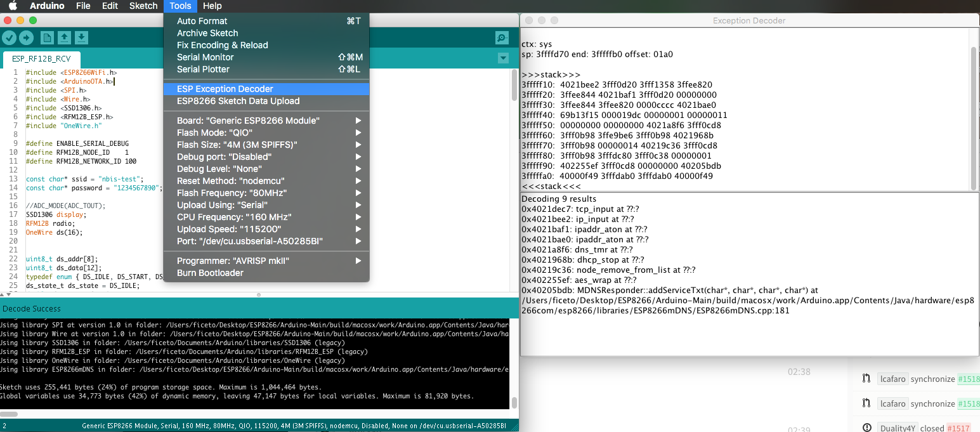Image resolution: width=980 pixels, height=432 pixels.
Task: Click the #define ENABLE_SERIAL_DEBUG line
Action: (77, 143)
